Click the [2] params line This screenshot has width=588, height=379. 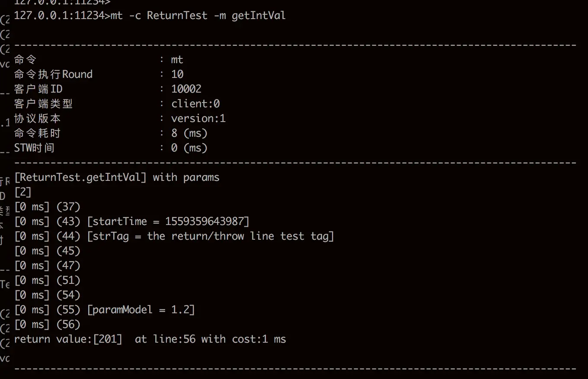point(22,192)
